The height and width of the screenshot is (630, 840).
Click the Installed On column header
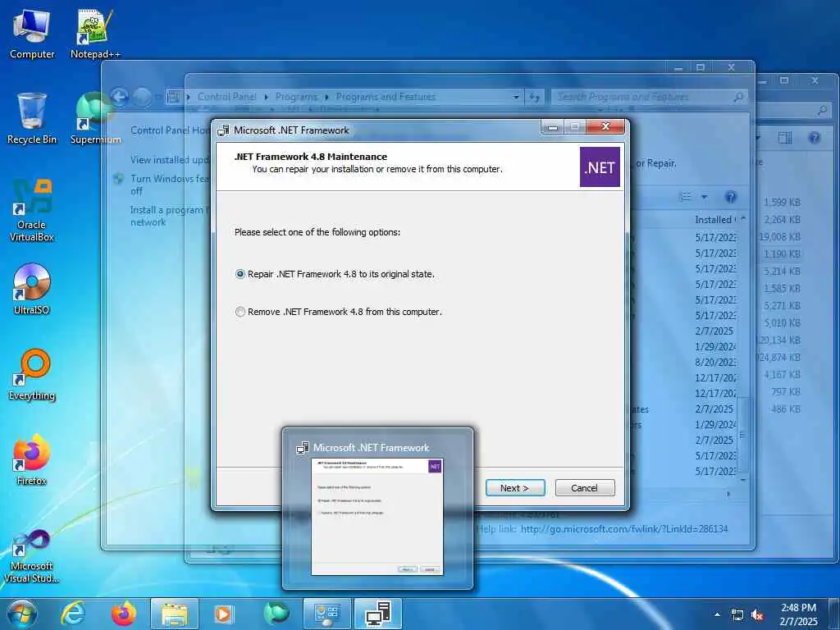715,220
